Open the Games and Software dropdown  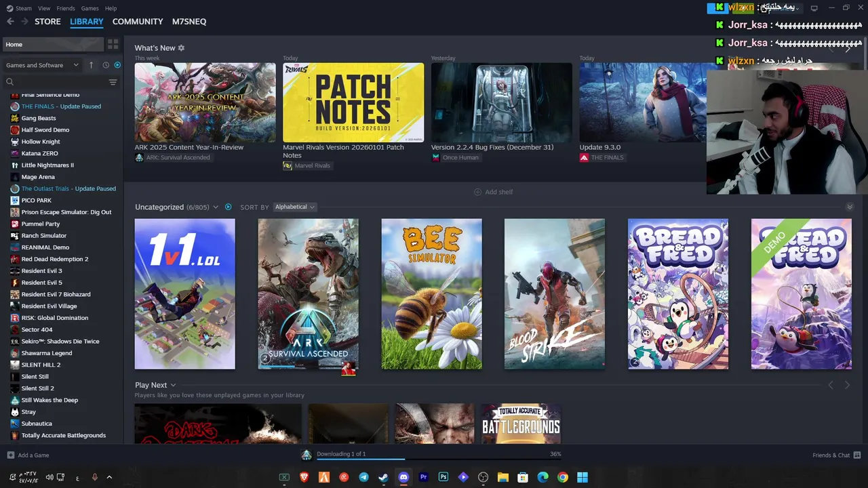coord(42,65)
